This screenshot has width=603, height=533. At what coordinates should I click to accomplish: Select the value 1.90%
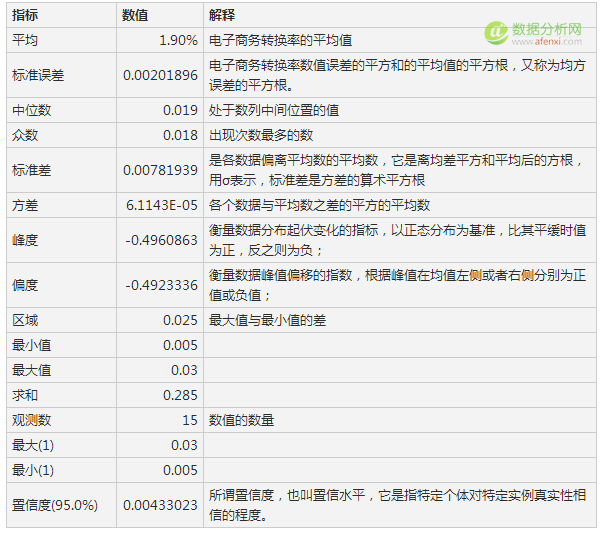click(178, 40)
